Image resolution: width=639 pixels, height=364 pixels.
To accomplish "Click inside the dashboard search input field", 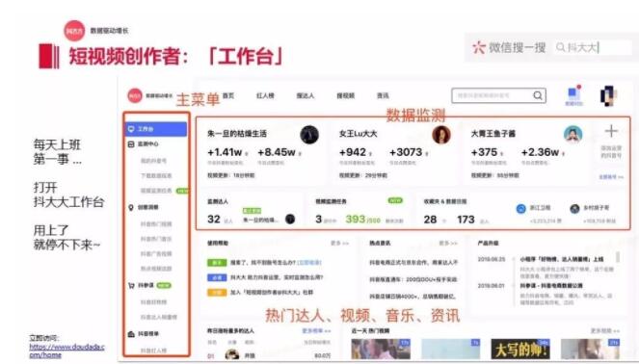I will pyautogui.click(x=492, y=95).
